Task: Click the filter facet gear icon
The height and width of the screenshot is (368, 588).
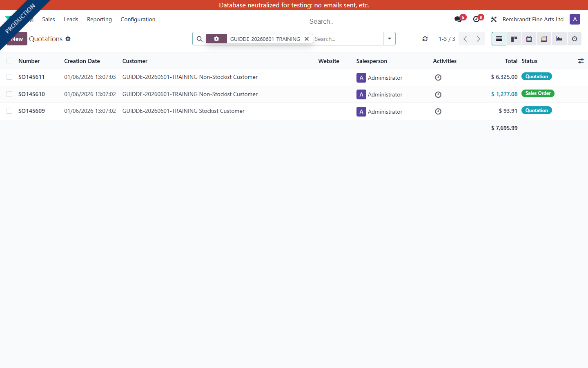Action: point(216,39)
